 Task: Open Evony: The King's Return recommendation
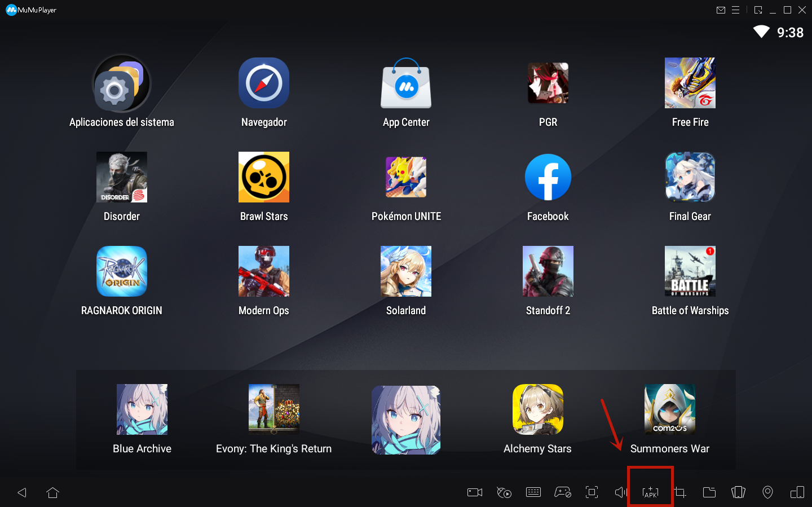click(274, 409)
